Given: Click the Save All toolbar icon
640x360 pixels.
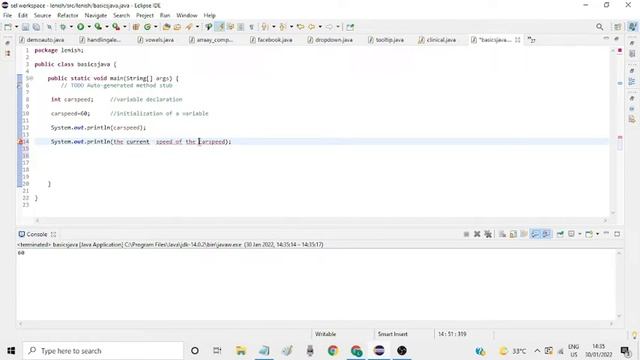Looking at the screenshot, I should tap(36, 27).
